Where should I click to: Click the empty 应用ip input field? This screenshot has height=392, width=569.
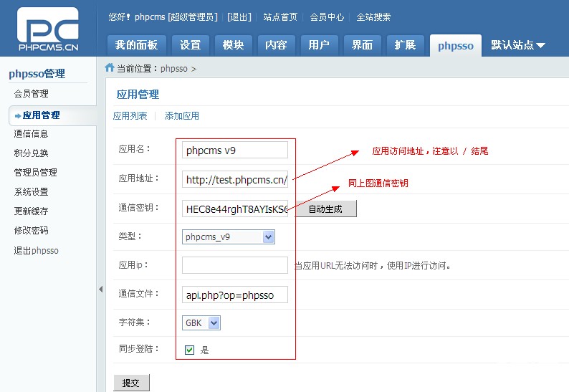coord(235,265)
